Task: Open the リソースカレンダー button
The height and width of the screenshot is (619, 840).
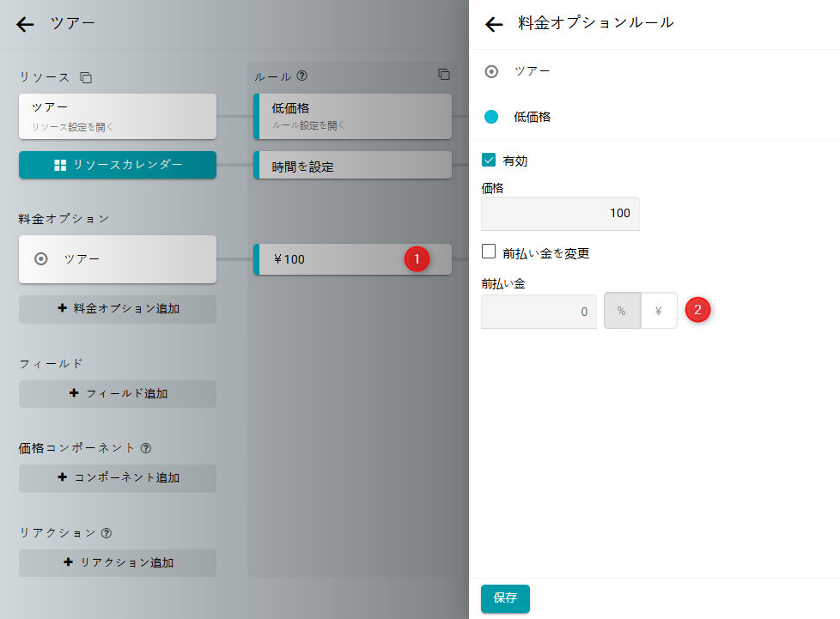Action: 118,165
